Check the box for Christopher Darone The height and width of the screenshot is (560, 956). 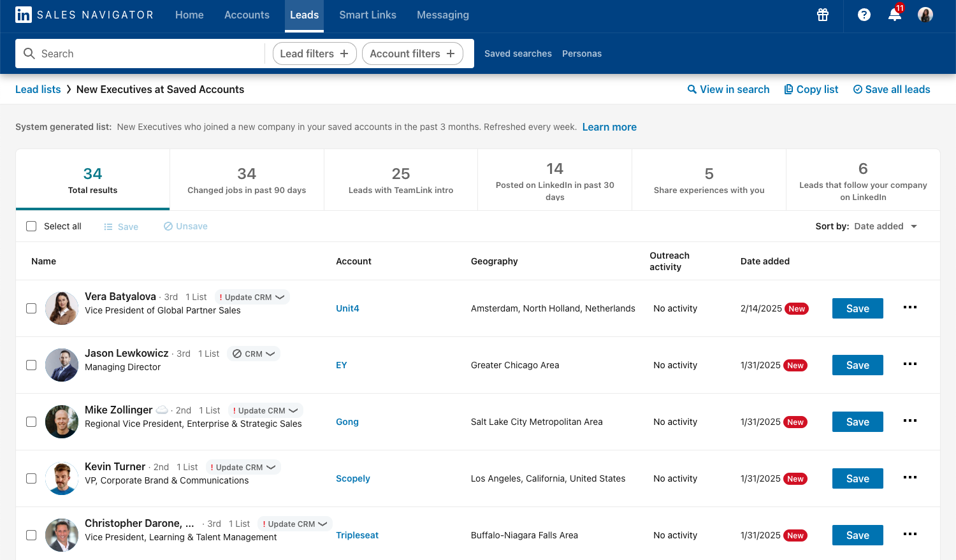pos(31,535)
